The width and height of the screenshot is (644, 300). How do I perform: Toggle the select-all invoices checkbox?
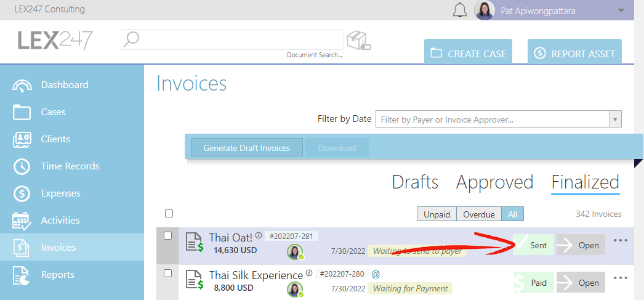click(169, 213)
